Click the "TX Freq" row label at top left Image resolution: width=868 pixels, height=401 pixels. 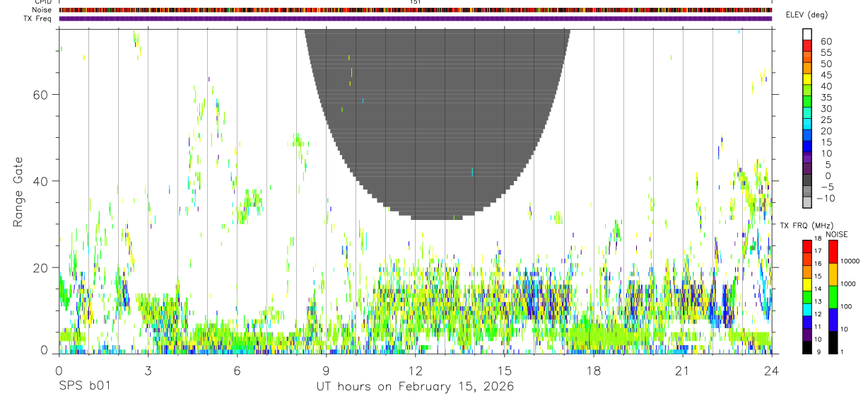point(37,18)
